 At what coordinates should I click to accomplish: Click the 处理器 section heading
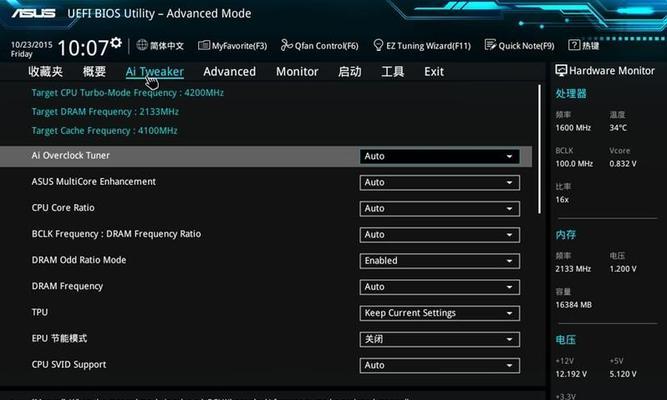point(571,94)
